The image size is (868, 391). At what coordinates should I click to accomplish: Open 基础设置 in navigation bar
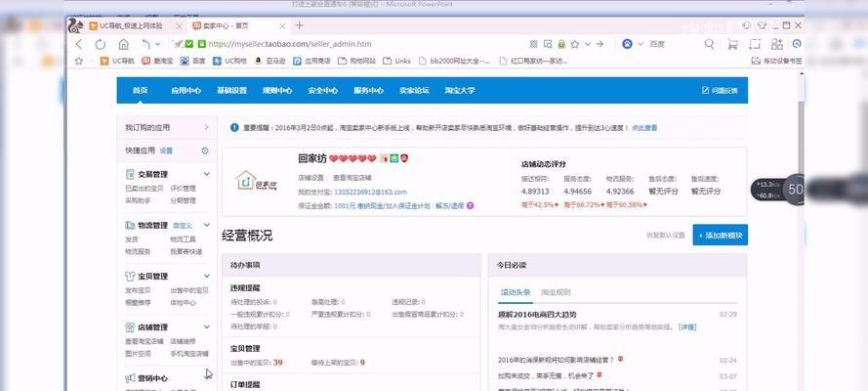coord(231,90)
